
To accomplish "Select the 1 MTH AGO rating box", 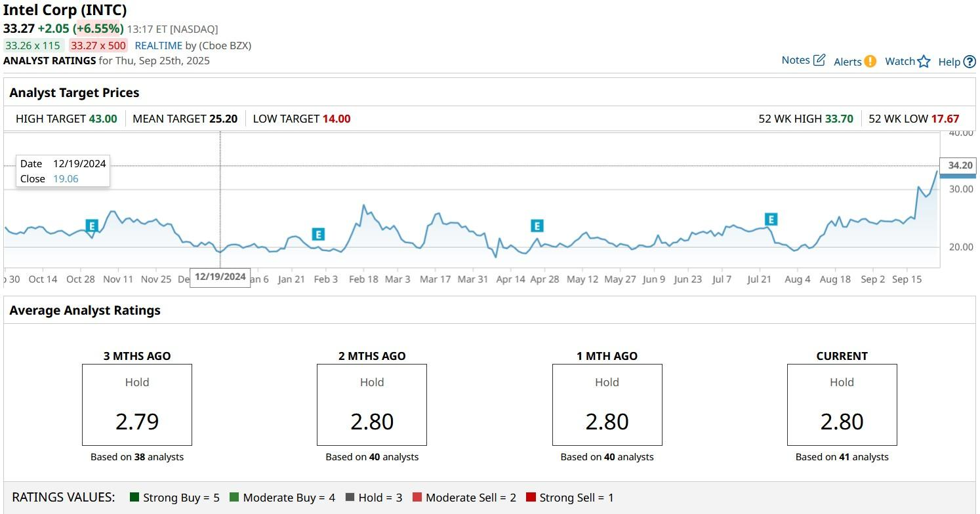I will (x=607, y=405).
